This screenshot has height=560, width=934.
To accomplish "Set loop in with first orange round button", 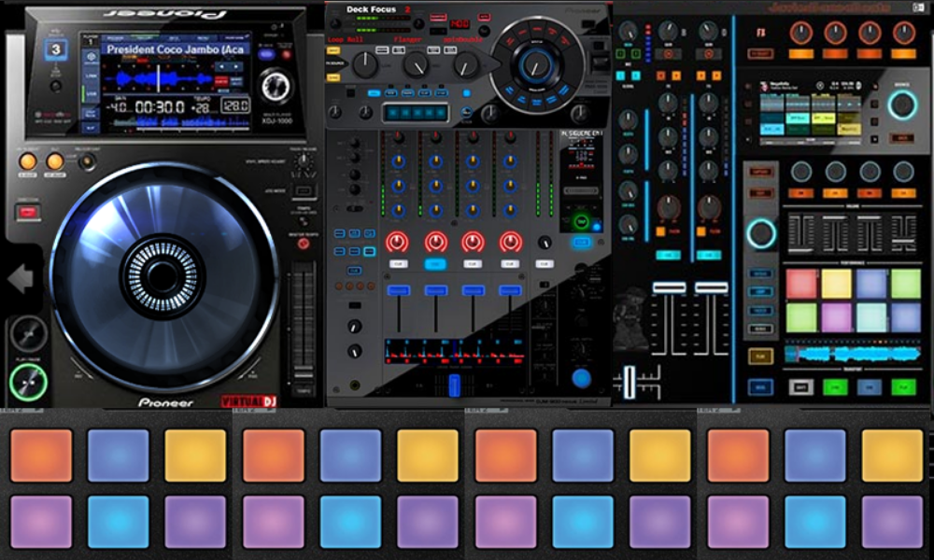I will pos(27,161).
